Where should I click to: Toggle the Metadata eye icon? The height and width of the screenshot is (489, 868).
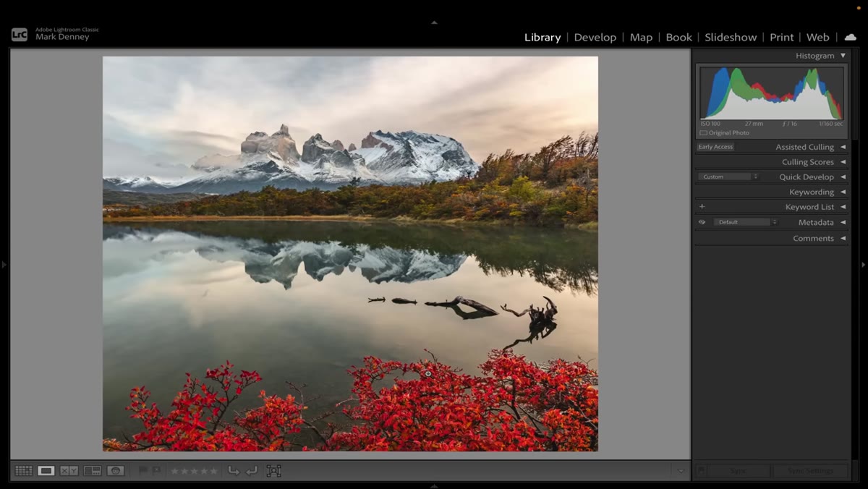click(702, 222)
